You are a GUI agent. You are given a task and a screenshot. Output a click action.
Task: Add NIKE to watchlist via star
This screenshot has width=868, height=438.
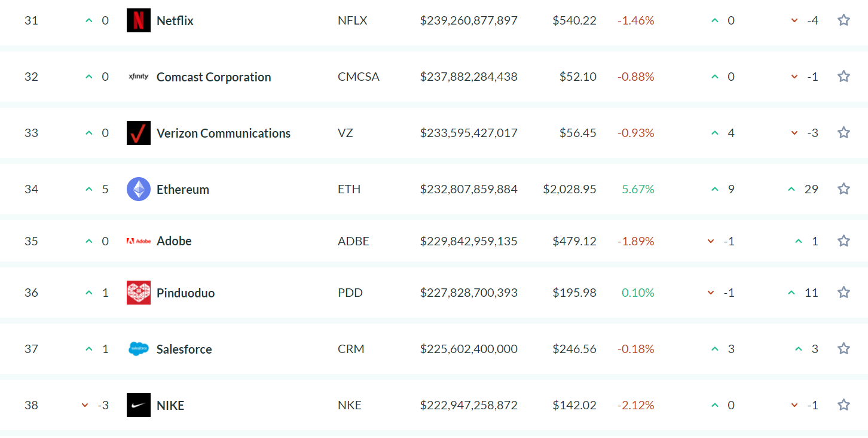[x=843, y=405]
